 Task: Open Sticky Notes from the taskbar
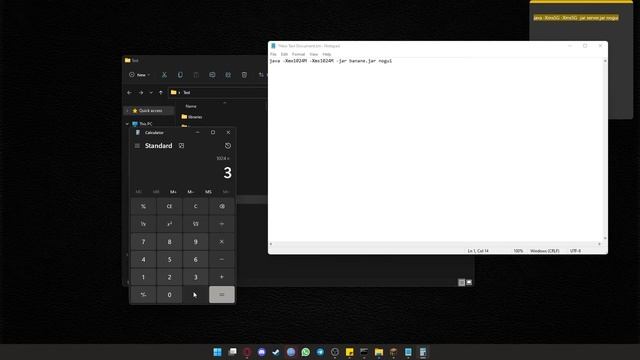click(x=349, y=352)
